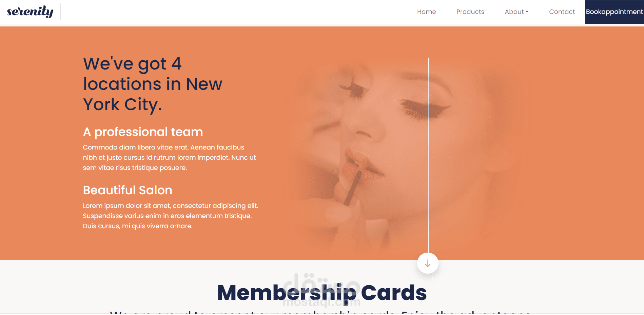
Task: Click the "Membership Cards" title
Action: [x=322, y=293]
